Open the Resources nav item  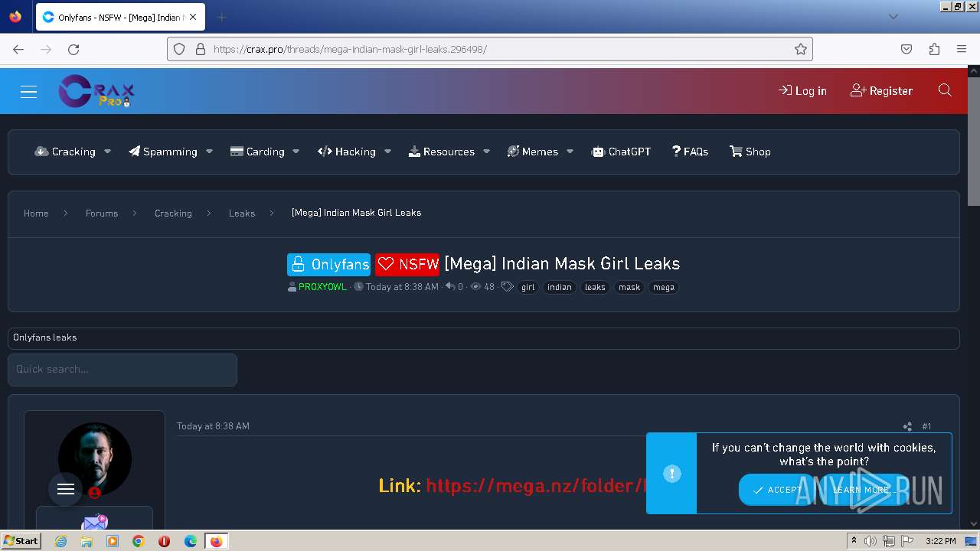point(442,152)
